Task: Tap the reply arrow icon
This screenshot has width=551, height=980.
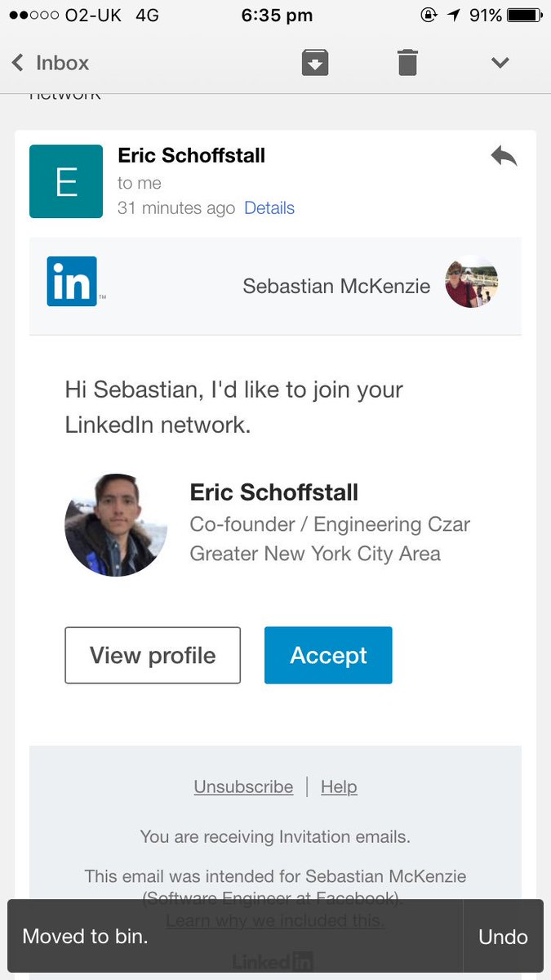Action: point(504,155)
